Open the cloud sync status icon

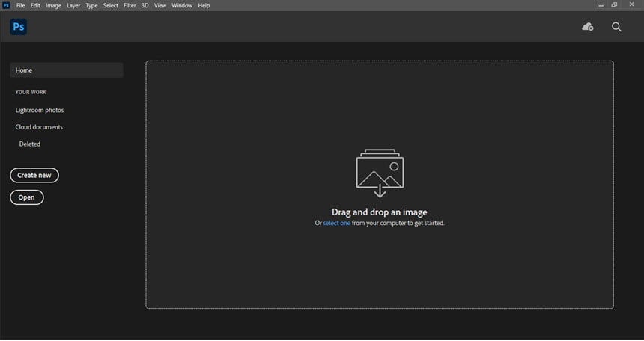point(588,27)
